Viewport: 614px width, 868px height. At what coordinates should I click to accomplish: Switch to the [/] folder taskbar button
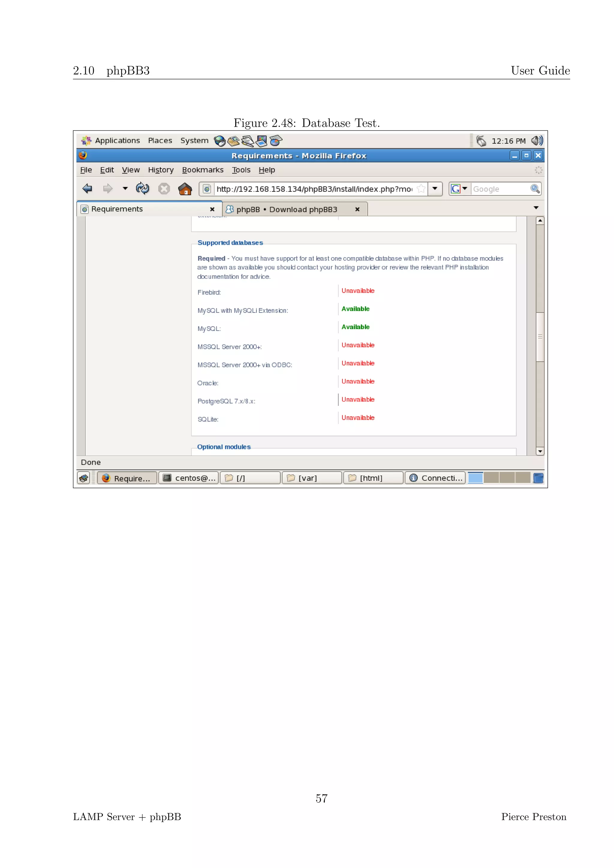coord(250,478)
